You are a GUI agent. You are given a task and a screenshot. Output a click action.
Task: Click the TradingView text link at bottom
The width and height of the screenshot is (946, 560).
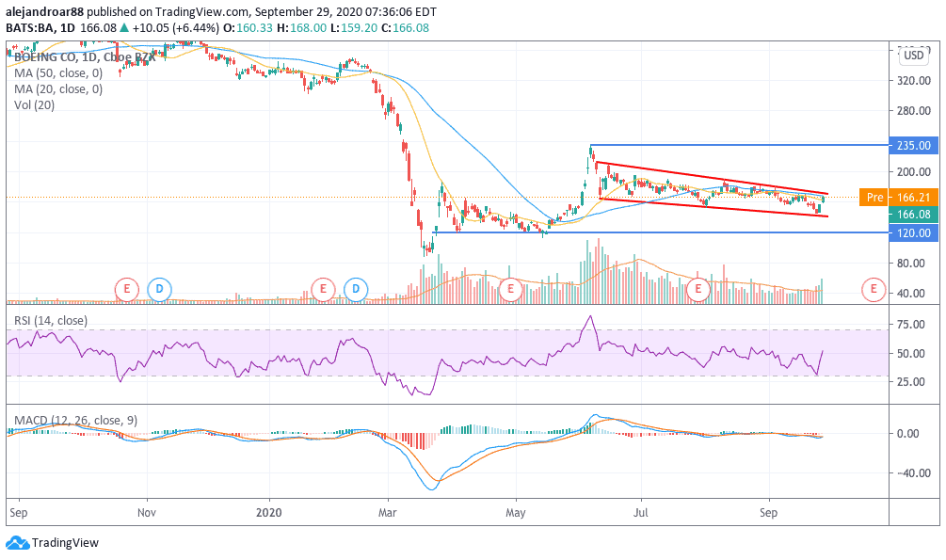tap(65, 543)
